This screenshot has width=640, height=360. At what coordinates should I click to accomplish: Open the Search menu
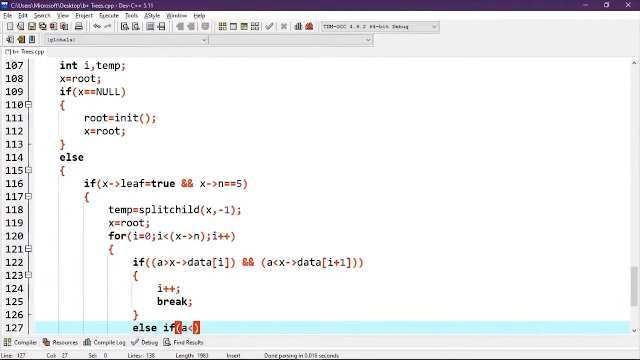pos(42,16)
